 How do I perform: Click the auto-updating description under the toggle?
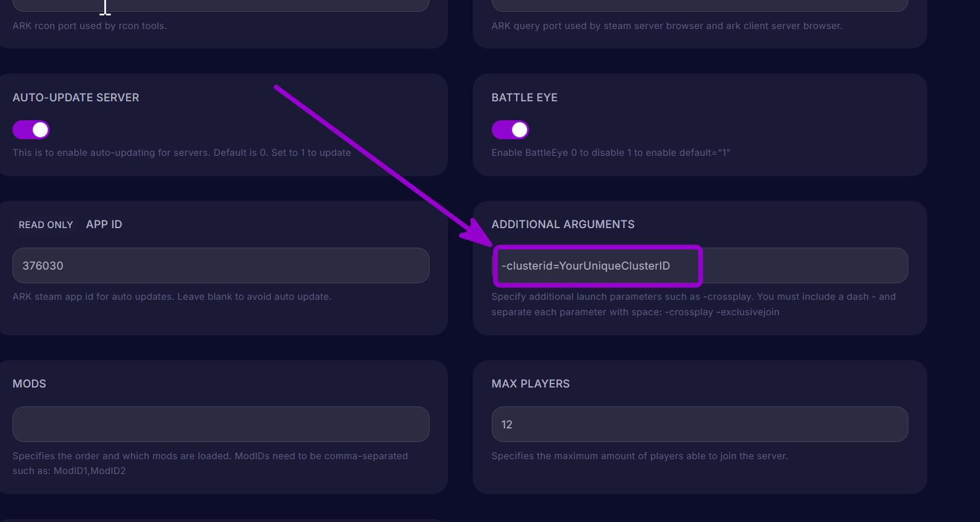point(182,153)
